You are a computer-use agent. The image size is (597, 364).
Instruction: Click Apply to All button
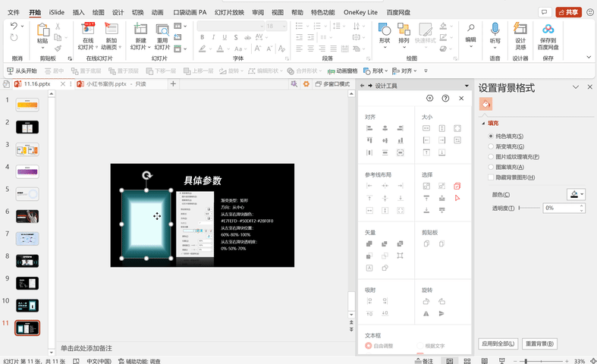(498, 344)
